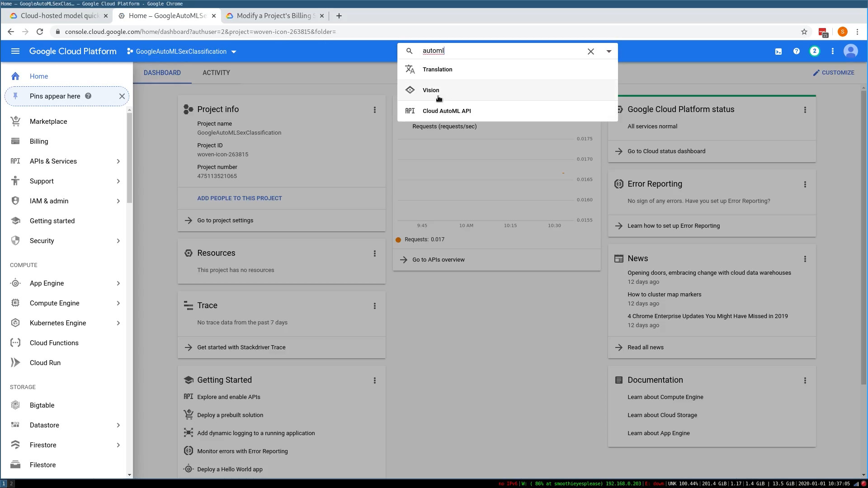Select the DASHBOARD tab
This screenshot has height=488, width=868.
click(162, 73)
